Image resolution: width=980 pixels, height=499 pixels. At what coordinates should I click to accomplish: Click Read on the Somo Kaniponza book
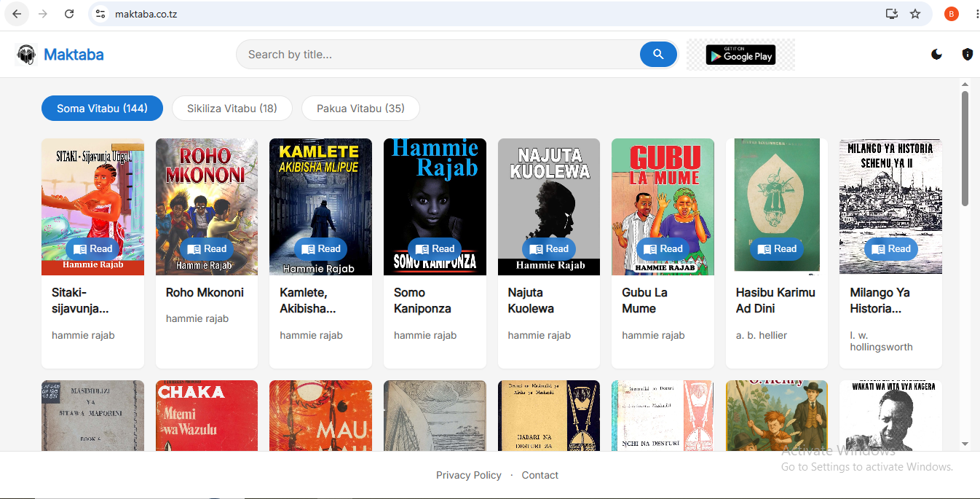(x=435, y=249)
